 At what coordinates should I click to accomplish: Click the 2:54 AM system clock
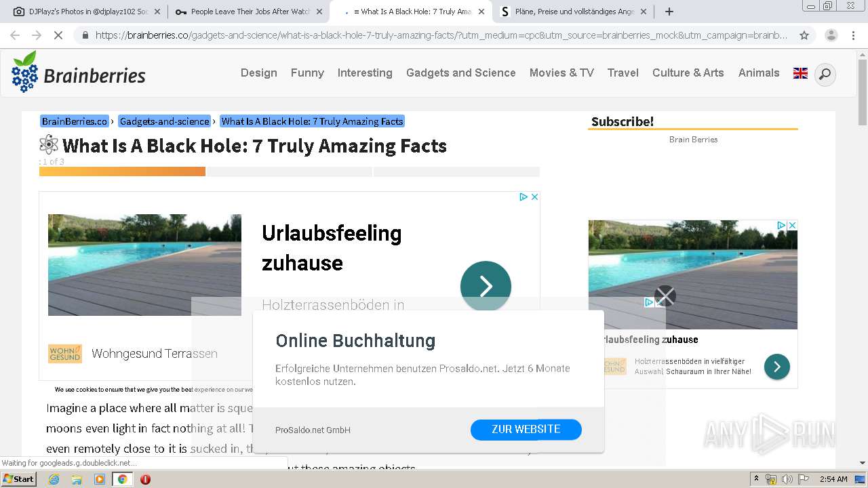(833, 479)
